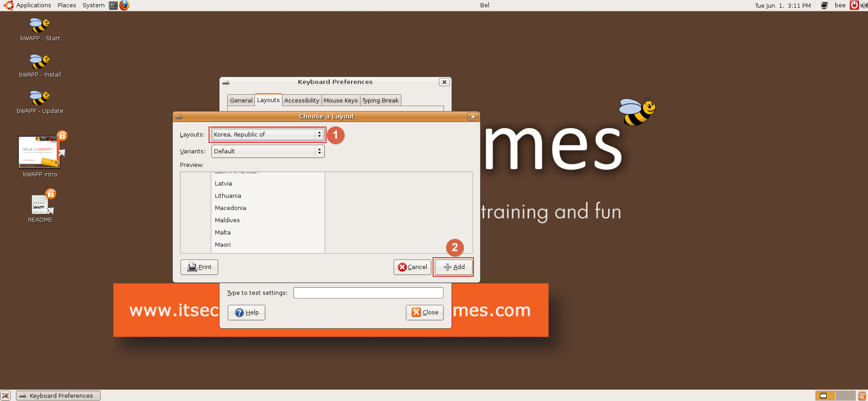The image size is (868, 401).
Task: Click the volume speaker tray icon
Action: click(863, 5)
